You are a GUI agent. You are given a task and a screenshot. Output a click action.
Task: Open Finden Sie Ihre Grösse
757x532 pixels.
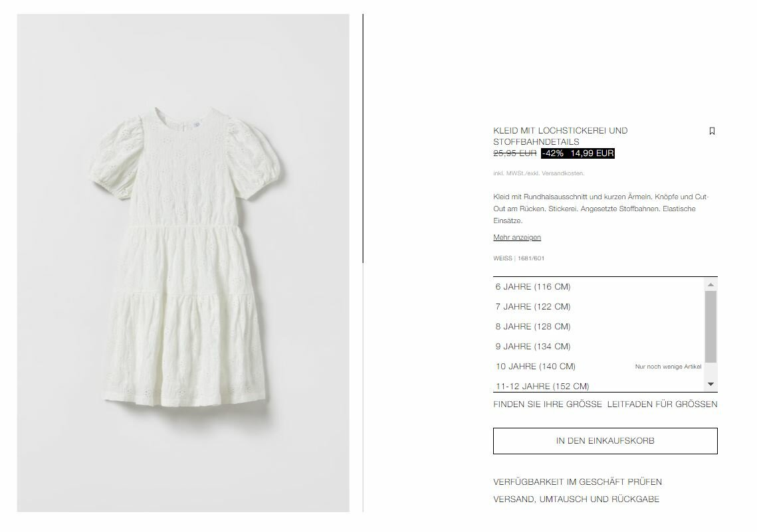click(x=548, y=404)
